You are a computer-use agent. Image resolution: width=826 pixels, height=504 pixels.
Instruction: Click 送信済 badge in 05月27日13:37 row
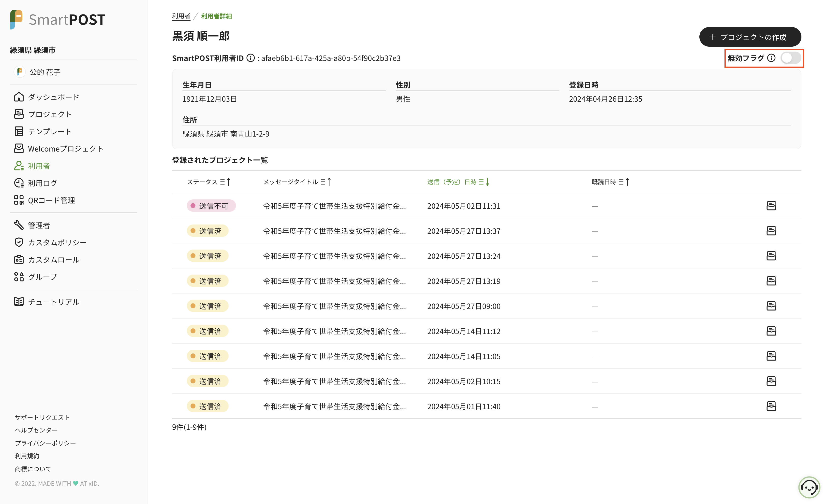207,231
